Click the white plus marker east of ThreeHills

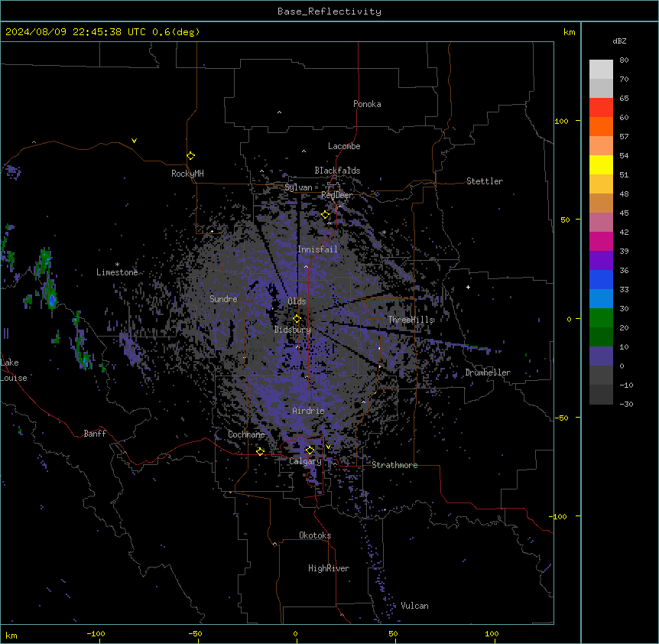pos(468,287)
